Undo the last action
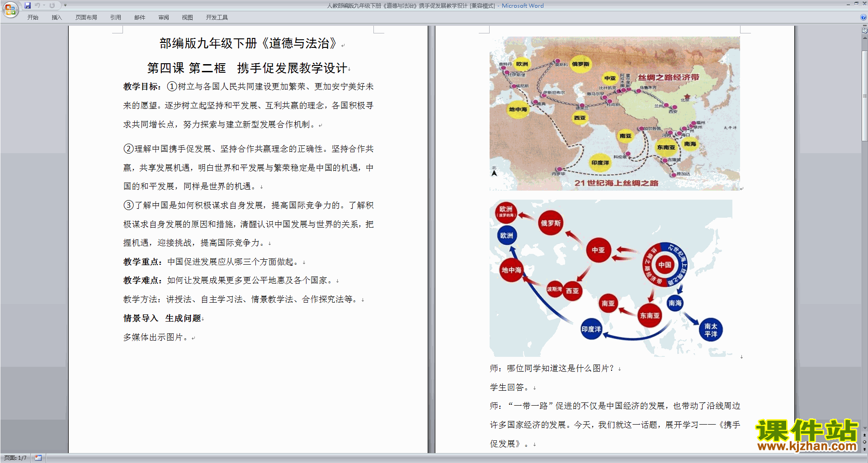This screenshot has height=463, width=868. tap(38, 5)
